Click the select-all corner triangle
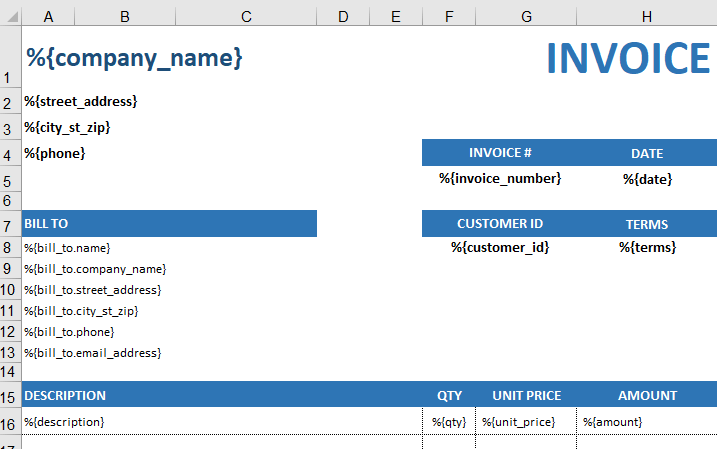The height and width of the screenshot is (449, 717). [x=11, y=16]
